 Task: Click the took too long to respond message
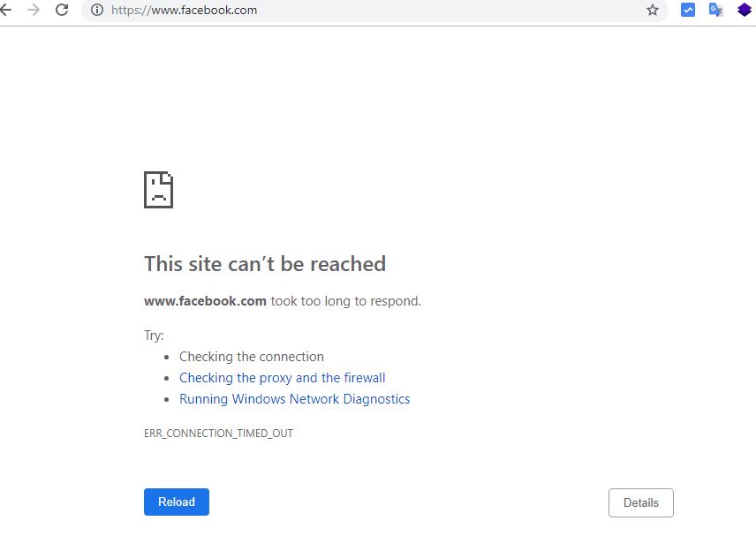[x=344, y=300]
